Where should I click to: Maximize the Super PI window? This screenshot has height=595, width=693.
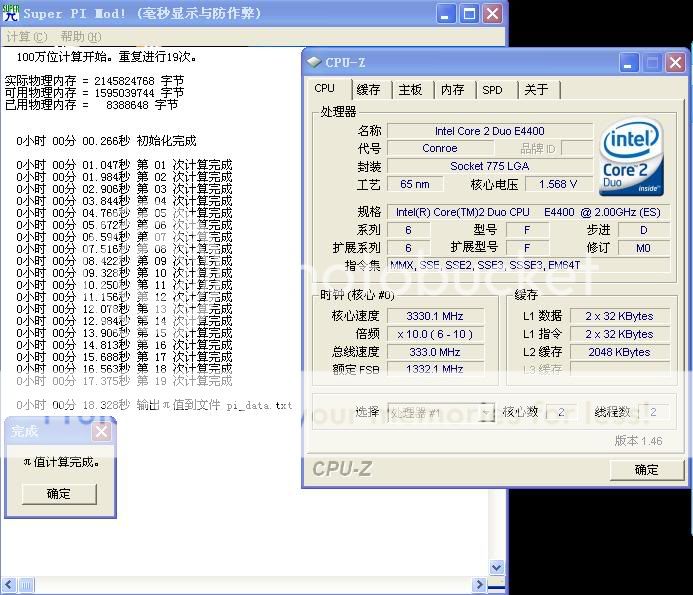click(469, 14)
